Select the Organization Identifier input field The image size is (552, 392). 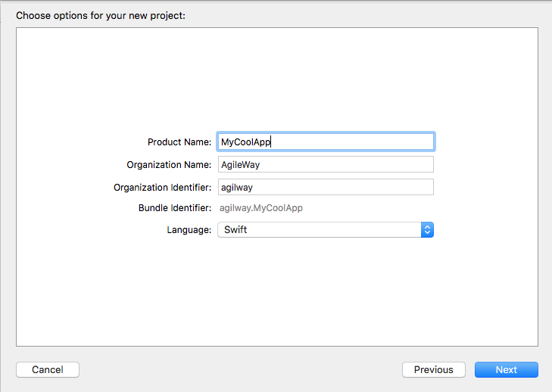point(326,187)
